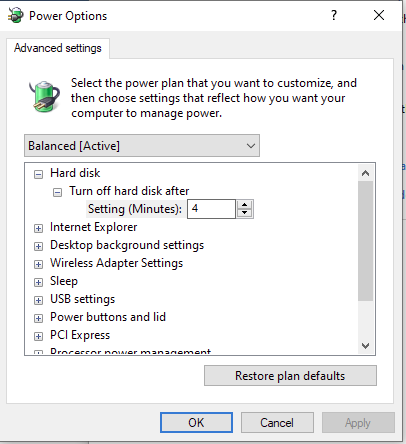Expand the Sleep settings node
The width and height of the screenshot is (406, 444).
38,282
